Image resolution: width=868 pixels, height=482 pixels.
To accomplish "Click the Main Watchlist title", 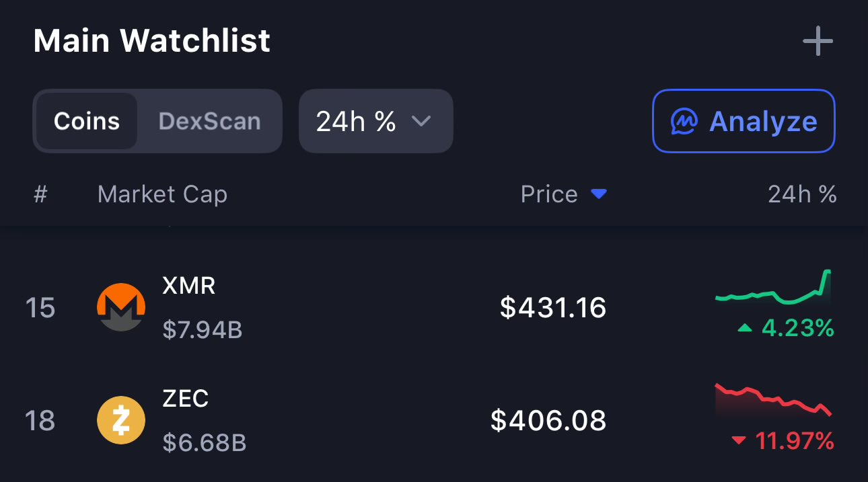I will [152, 41].
